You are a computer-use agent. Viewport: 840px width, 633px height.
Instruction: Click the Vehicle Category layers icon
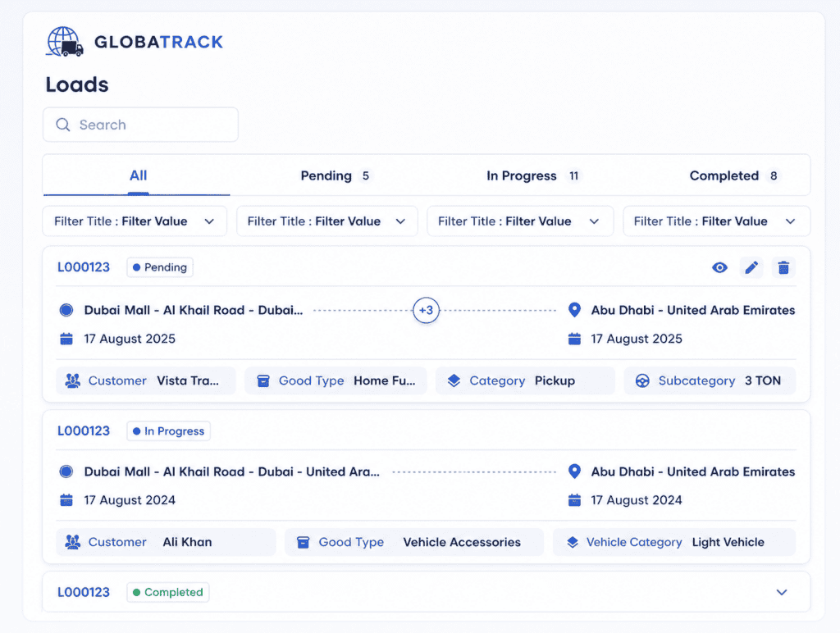573,542
